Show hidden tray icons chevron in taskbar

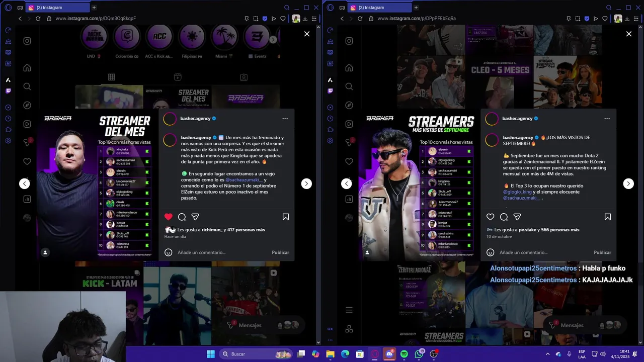click(548, 354)
